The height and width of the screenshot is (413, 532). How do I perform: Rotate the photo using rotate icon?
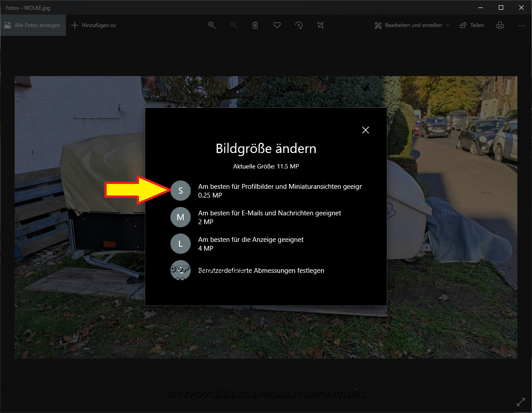(x=299, y=25)
